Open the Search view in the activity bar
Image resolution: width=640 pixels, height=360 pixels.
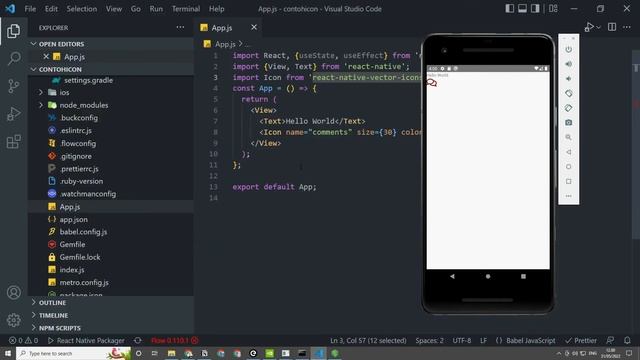coord(13,58)
